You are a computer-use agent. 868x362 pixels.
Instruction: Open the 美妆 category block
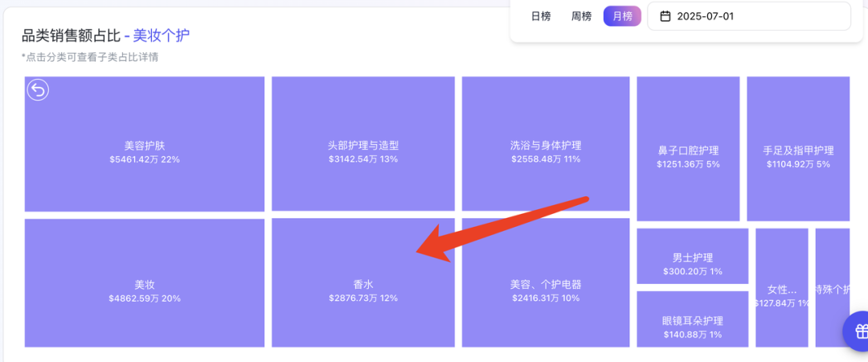pyautogui.click(x=145, y=283)
